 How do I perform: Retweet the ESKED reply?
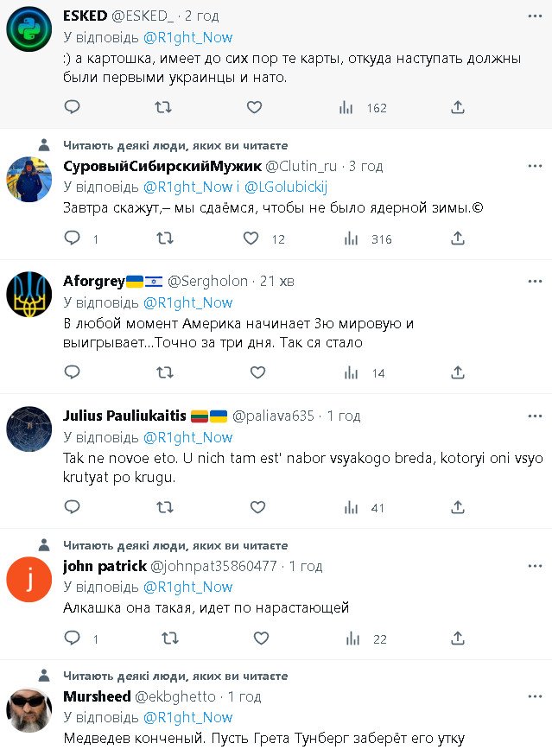(162, 107)
